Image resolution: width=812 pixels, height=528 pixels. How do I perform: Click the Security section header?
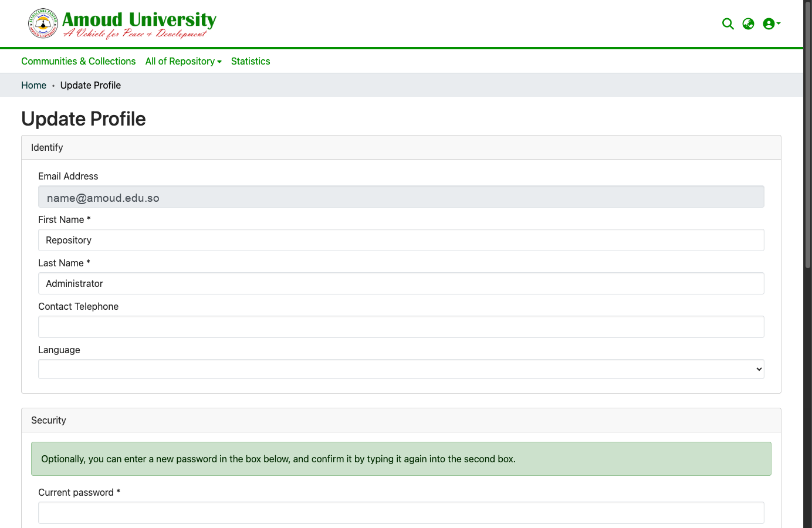401,420
